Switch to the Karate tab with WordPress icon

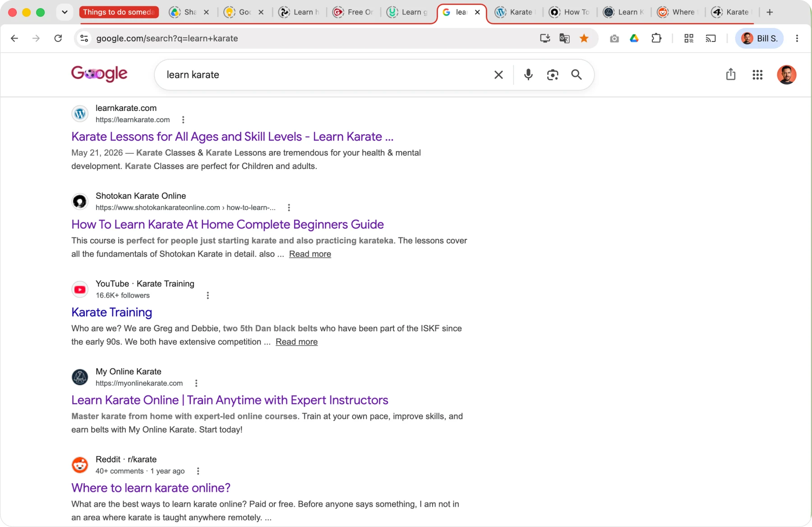point(515,12)
